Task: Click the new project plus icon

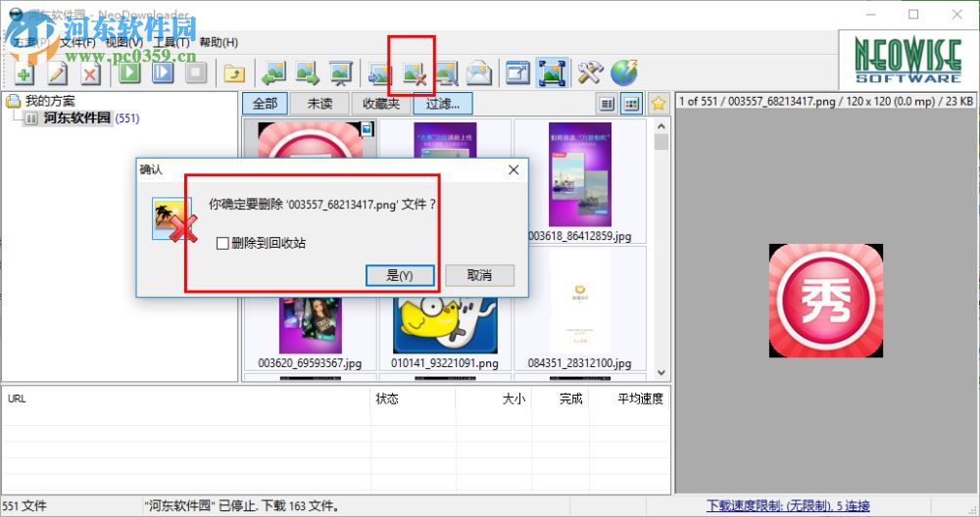Action: 24,73
